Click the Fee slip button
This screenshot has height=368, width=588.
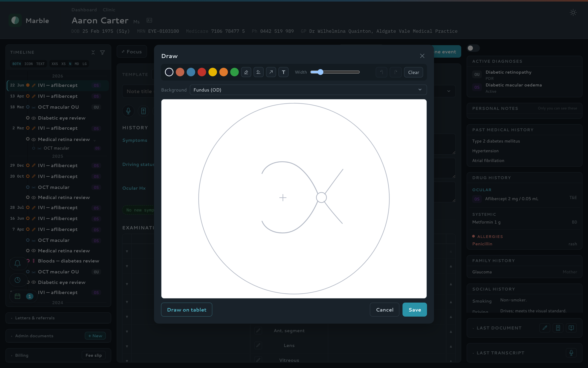pyautogui.click(x=94, y=355)
